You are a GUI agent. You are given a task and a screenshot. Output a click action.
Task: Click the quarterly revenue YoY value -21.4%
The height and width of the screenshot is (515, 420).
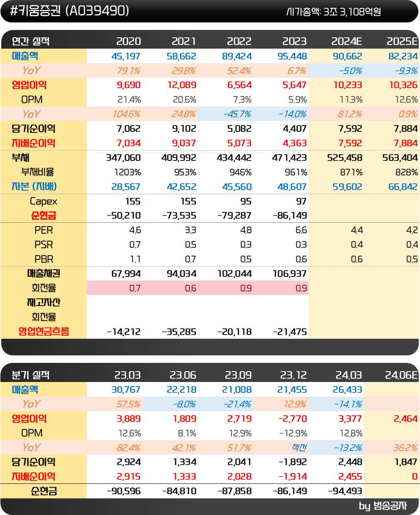237,404
